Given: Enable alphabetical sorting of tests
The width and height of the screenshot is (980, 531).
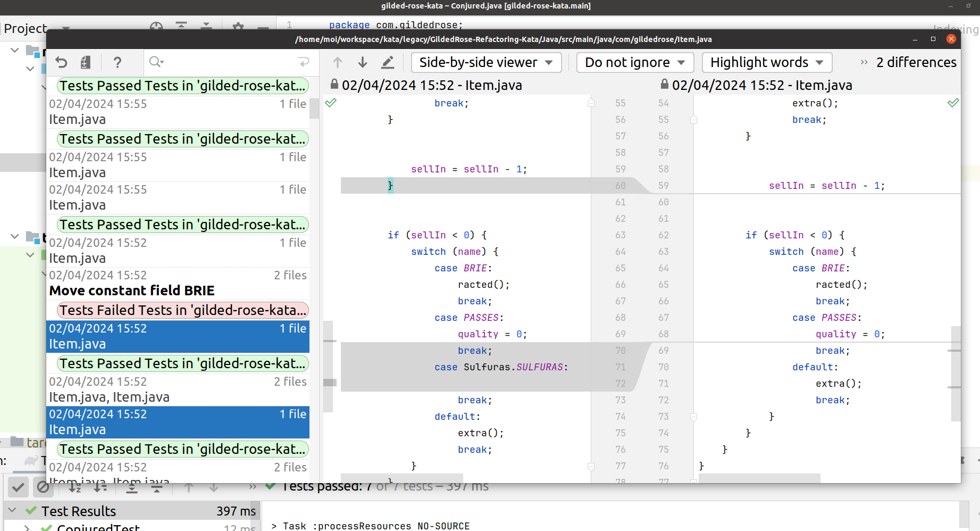Looking at the screenshot, I should click(74, 487).
